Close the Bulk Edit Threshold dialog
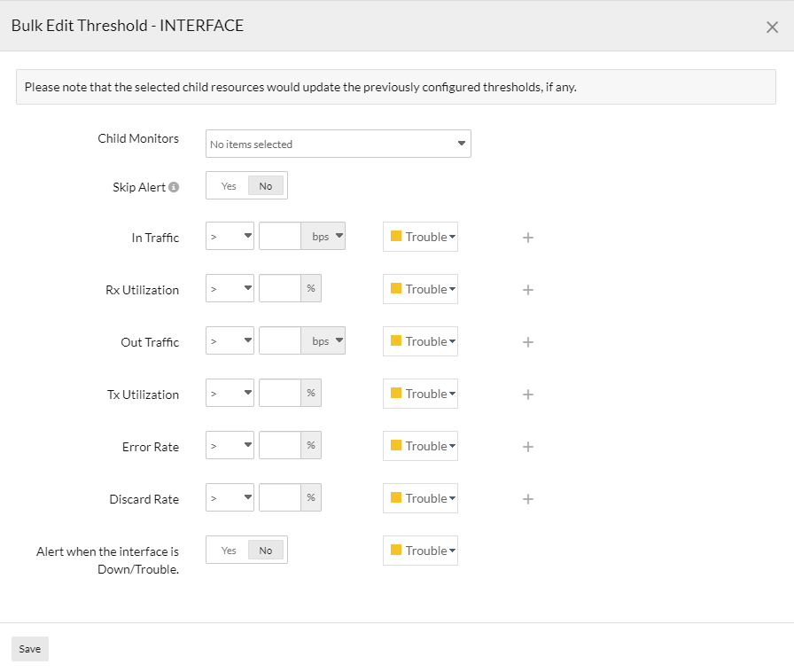This screenshot has width=794, height=672. (x=772, y=27)
